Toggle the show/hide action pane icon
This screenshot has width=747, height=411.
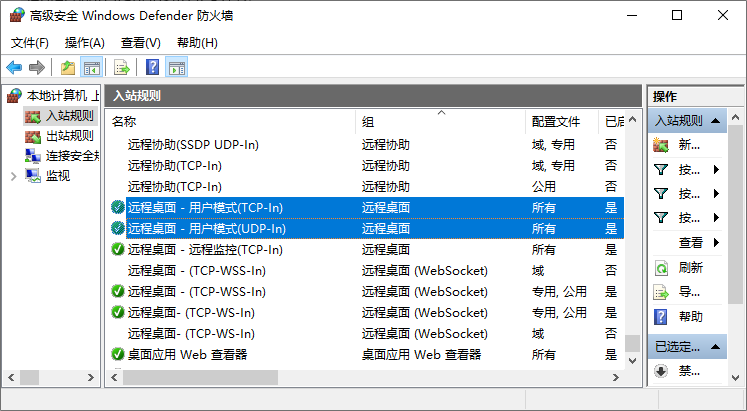[177, 67]
